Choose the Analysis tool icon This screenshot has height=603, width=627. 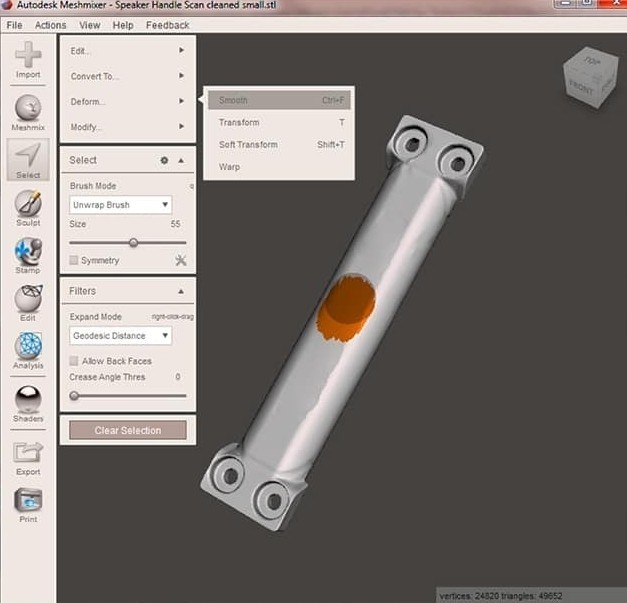coord(28,349)
